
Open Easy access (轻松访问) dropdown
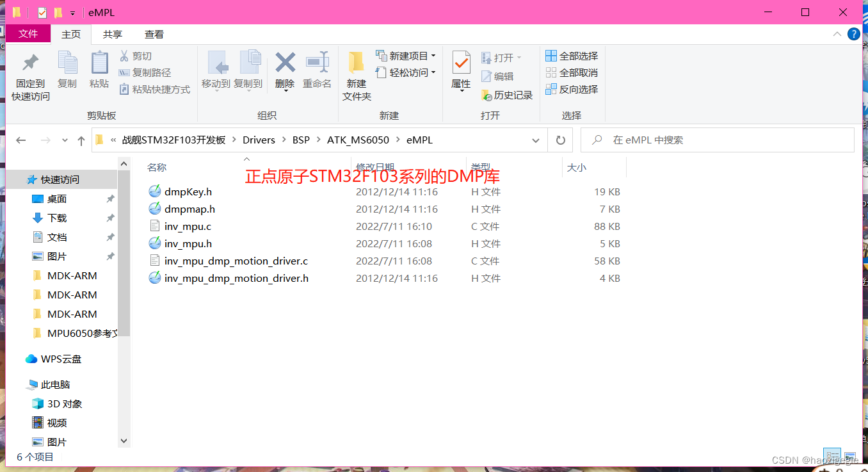point(406,72)
